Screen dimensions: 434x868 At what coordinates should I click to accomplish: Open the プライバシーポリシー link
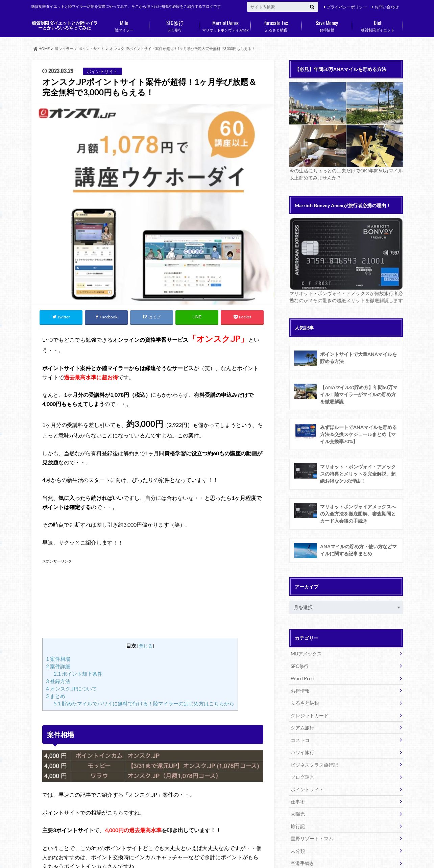(345, 7)
